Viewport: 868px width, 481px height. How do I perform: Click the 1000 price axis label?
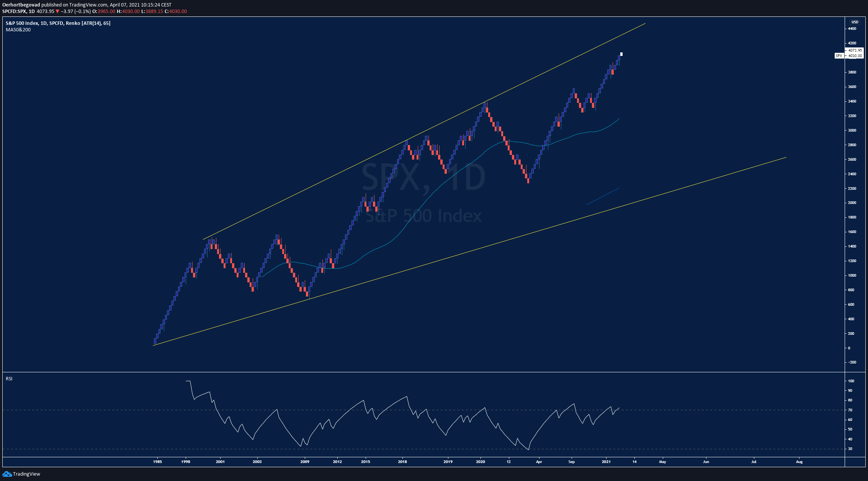coord(852,276)
